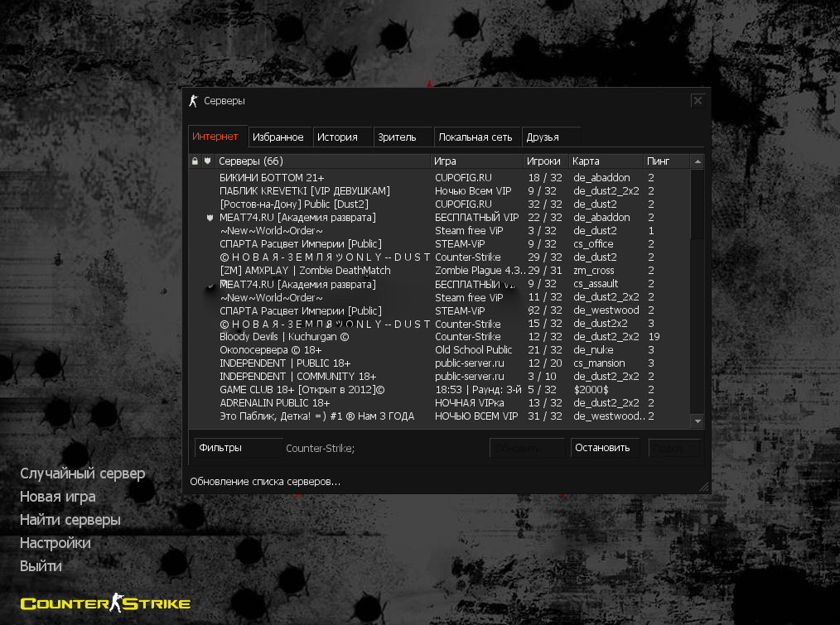Expand the Фильтры filter panel
The image size is (840, 625).
click(x=238, y=448)
